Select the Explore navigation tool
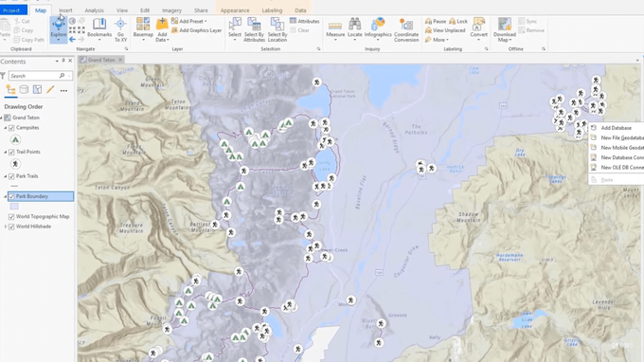Viewport: 644px width, 362px height. (x=59, y=29)
